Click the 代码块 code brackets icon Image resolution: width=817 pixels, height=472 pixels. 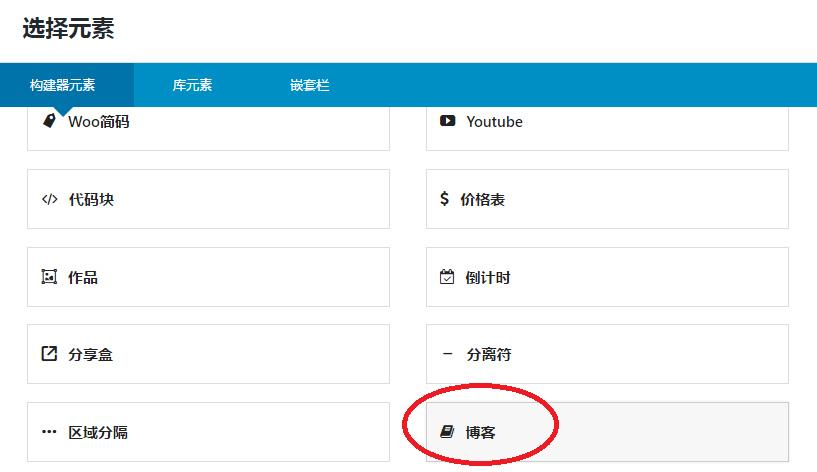point(49,199)
